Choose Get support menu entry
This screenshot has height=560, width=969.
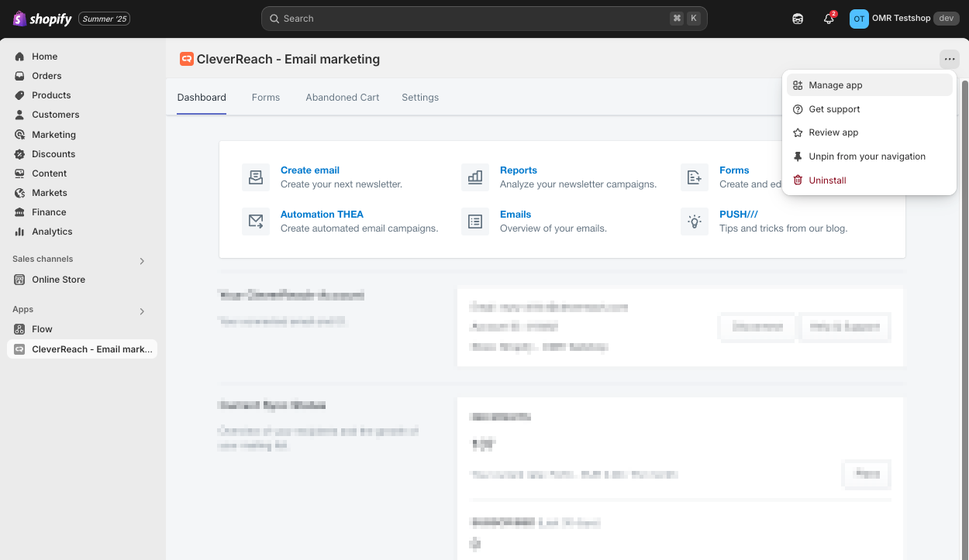(869, 109)
